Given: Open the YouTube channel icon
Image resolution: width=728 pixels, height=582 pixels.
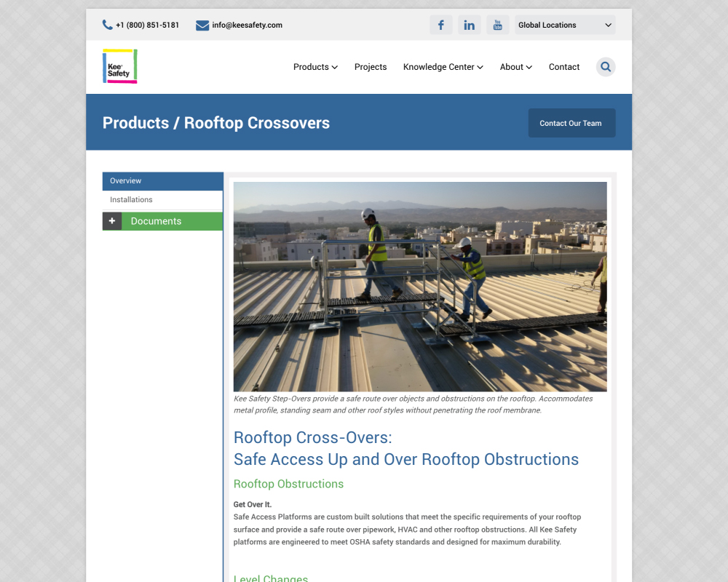Looking at the screenshot, I should (x=497, y=25).
